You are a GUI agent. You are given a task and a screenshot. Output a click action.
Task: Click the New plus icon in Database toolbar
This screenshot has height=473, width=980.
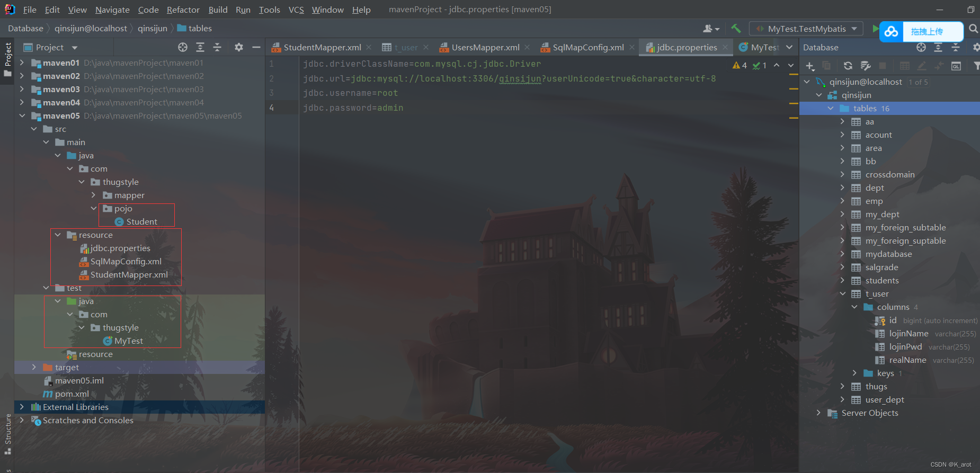pyautogui.click(x=810, y=66)
